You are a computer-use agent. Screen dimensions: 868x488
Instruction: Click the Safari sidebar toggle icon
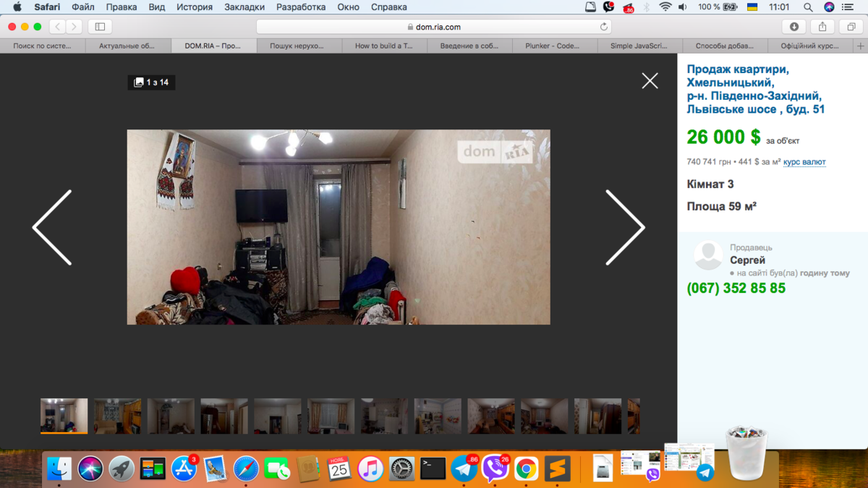(100, 27)
